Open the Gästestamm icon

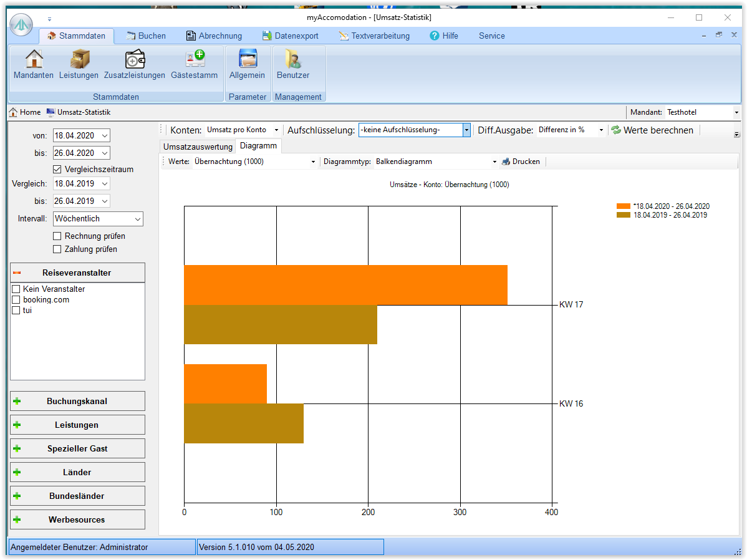tap(195, 59)
